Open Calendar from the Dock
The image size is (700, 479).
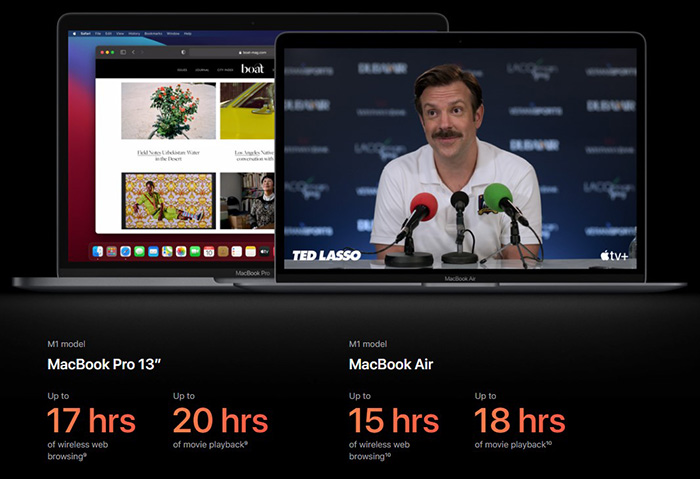tap(209, 251)
